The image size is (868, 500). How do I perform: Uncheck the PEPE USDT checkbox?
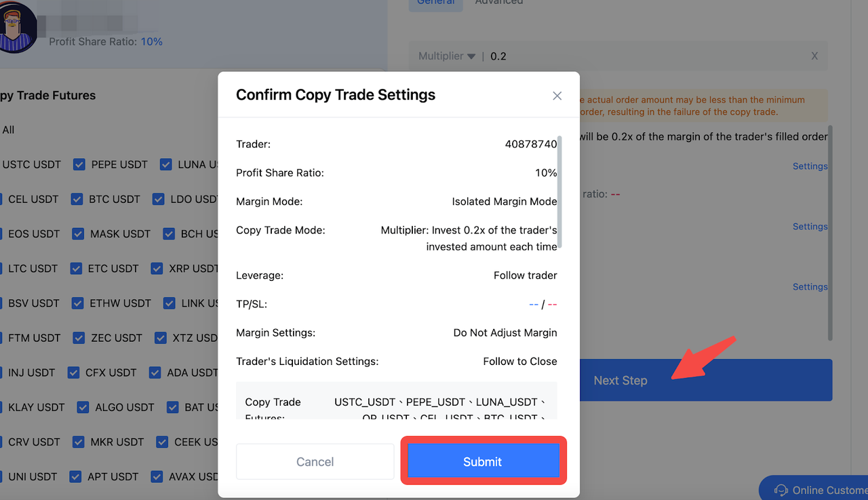tap(79, 164)
